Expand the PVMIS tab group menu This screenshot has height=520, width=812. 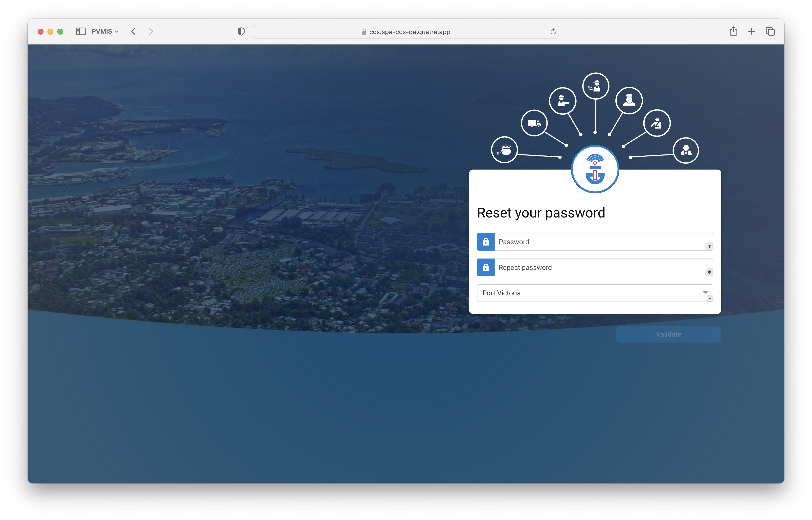click(x=105, y=31)
